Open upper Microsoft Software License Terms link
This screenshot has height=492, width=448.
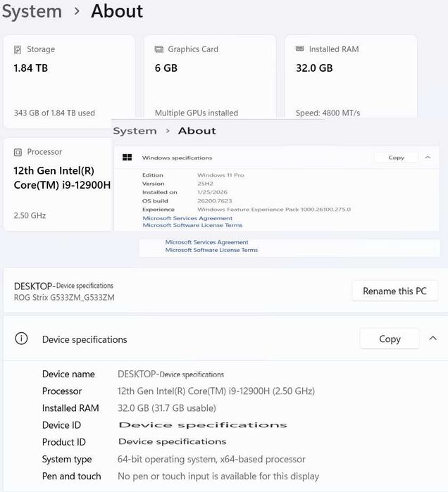[x=192, y=225]
